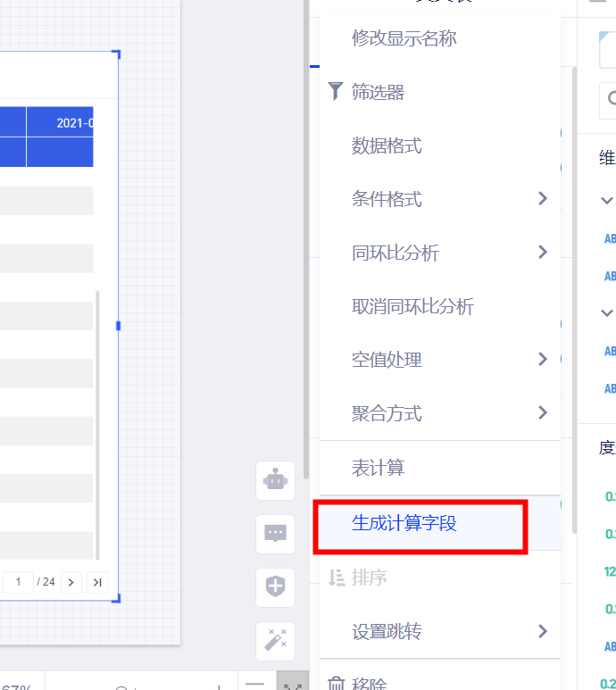The width and height of the screenshot is (616, 690).
Task: Click the trash icon beside 移除
Action: [337, 684]
